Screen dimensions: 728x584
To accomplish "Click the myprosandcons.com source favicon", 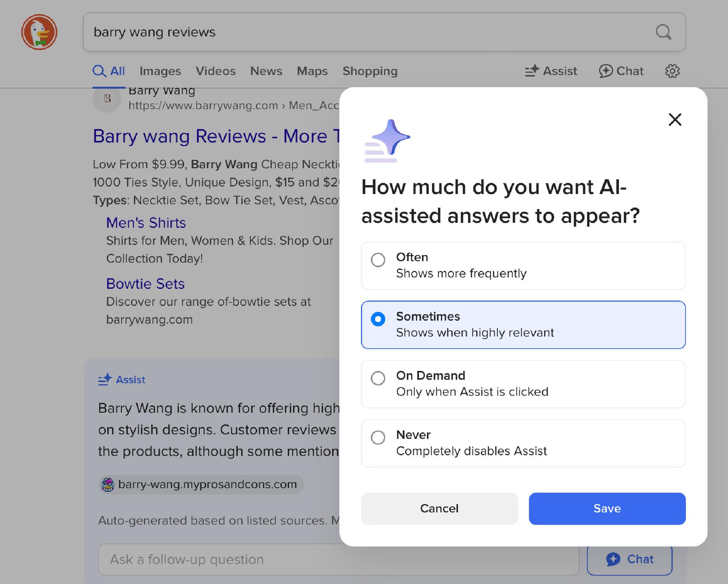I will [x=108, y=485].
